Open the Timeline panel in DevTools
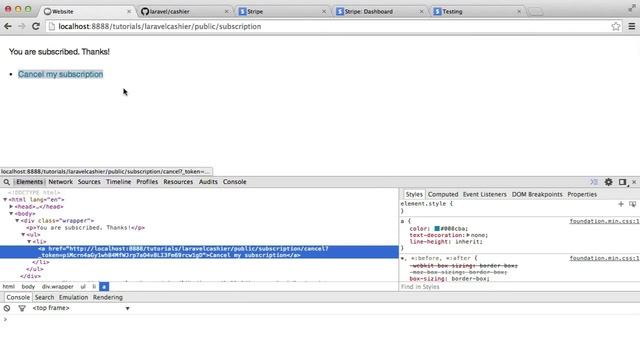This screenshot has width=640, height=360. tap(118, 182)
